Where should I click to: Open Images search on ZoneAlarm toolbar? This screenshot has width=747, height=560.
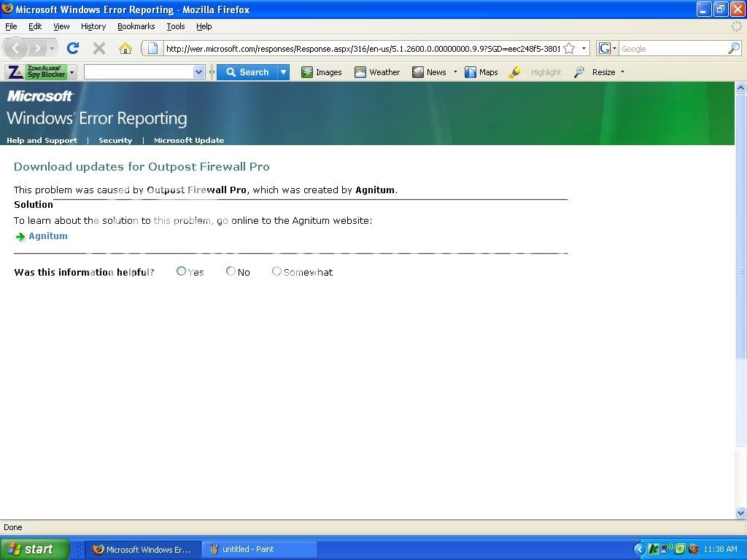(x=322, y=72)
